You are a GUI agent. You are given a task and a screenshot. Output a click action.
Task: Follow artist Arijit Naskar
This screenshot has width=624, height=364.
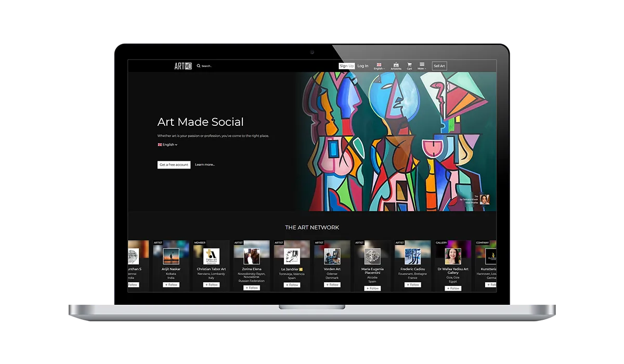pyautogui.click(x=171, y=285)
